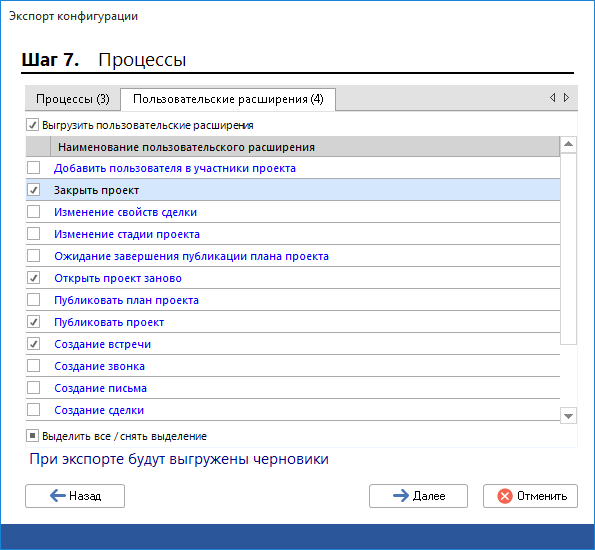Click the tab scroll right arrow
Viewport: 595px width, 550px height.
566,98
